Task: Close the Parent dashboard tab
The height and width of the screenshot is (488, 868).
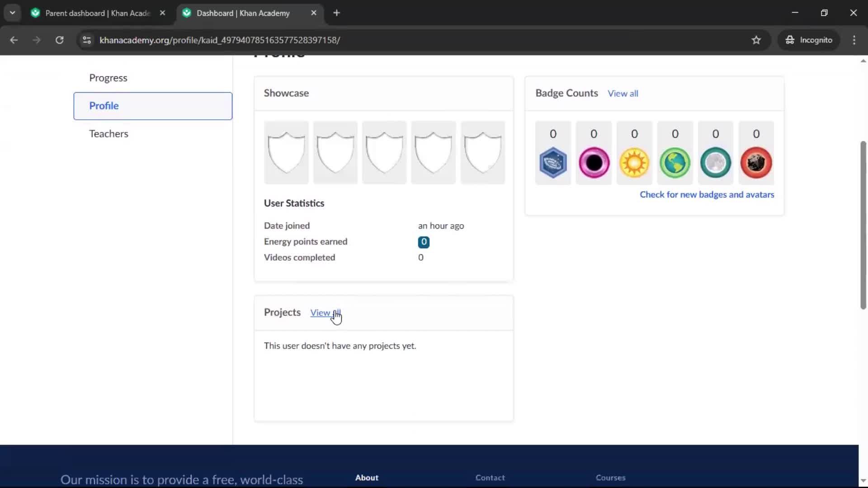Action: pyautogui.click(x=162, y=13)
